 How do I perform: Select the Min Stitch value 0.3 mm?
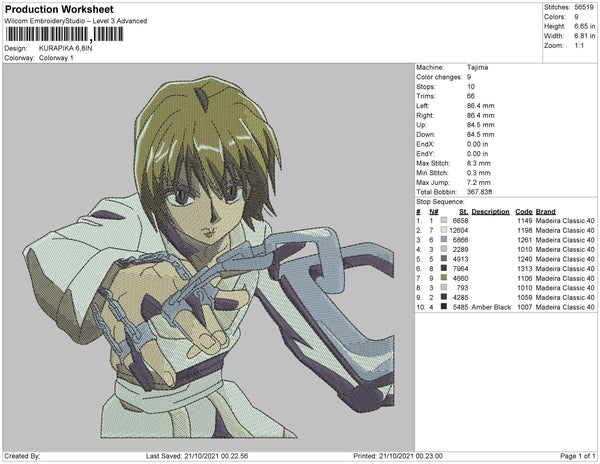(x=478, y=173)
